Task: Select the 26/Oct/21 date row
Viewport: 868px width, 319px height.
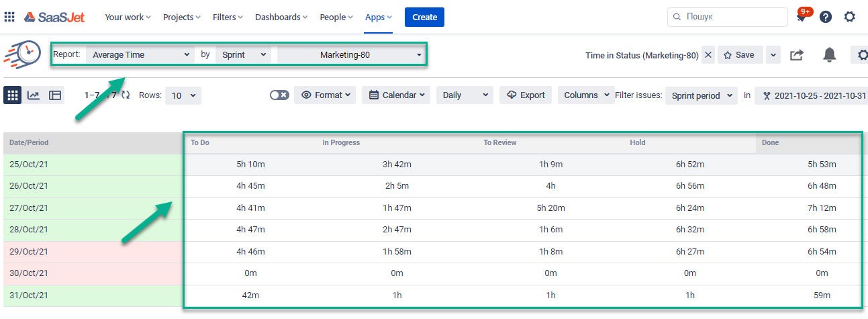Action: [93, 187]
